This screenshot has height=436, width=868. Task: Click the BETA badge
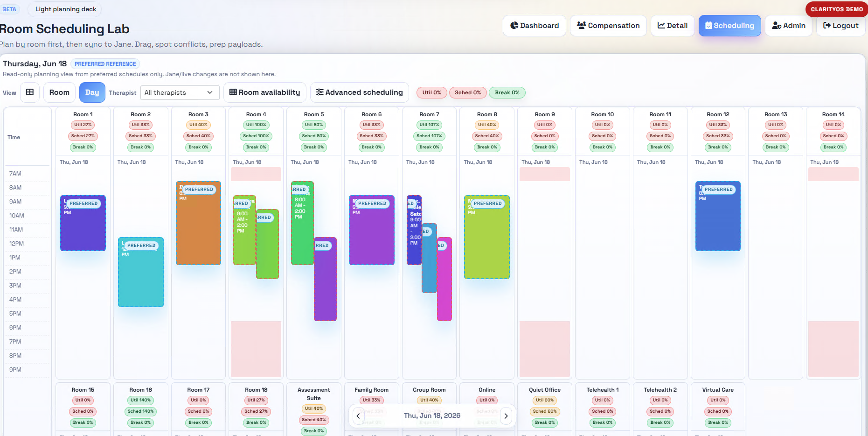click(x=9, y=9)
